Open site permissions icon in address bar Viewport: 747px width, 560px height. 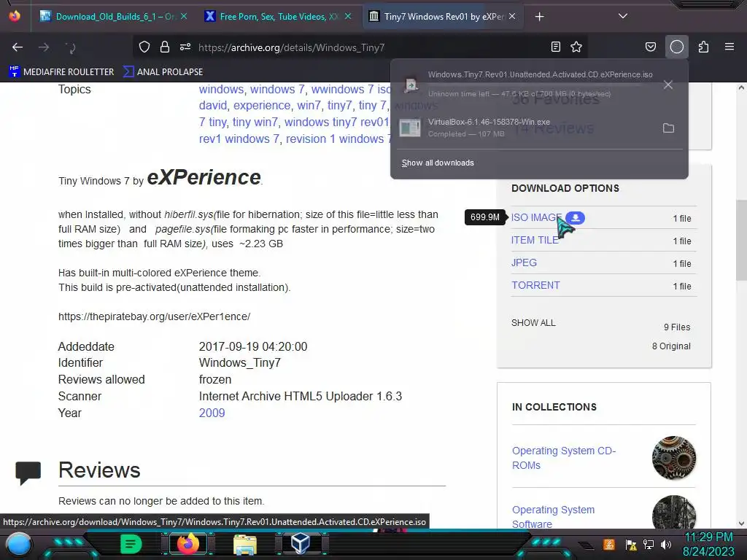coord(185,47)
